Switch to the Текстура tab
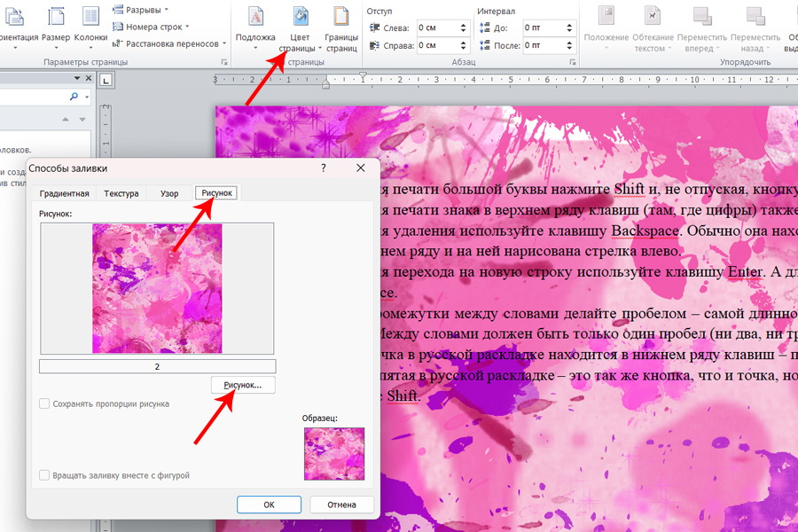The image size is (798, 532). (x=121, y=193)
